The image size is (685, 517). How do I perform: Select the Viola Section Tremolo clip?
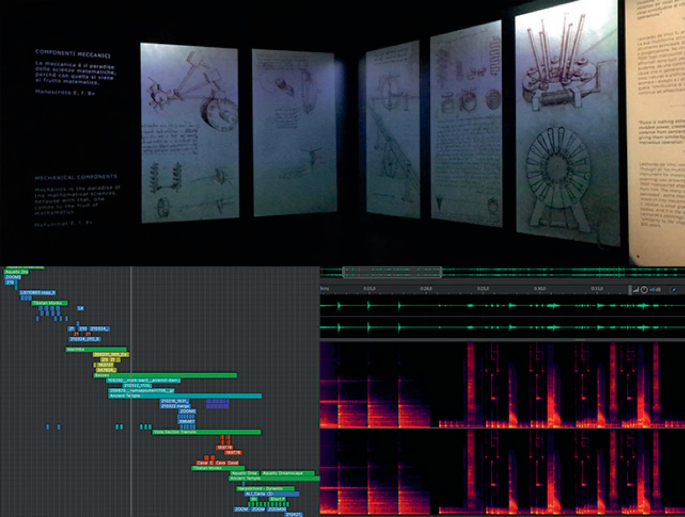tap(207, 432)
